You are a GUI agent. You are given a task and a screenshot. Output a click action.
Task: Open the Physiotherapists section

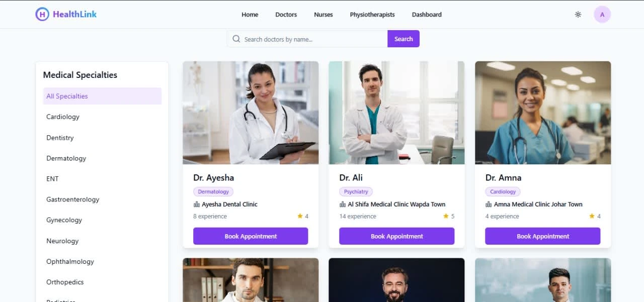pos(372,15)
